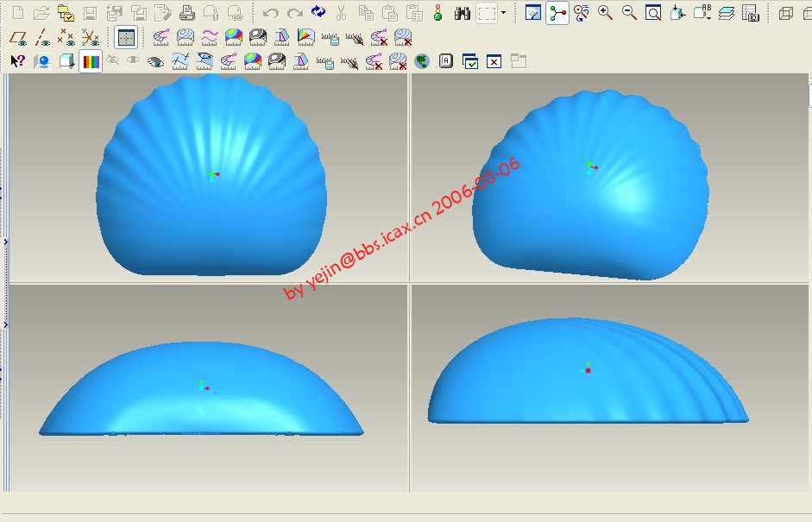The height and width of the screenshot is (522, 812).
Task: Click the Activate window checkmark icon
Action: pyautogui.click(x=469, y=61)
